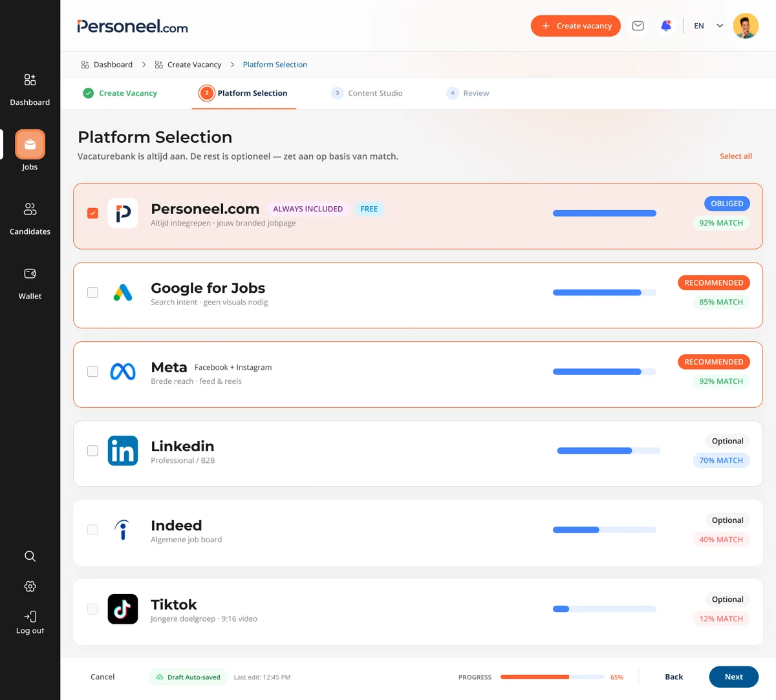Select the Platform Selection step tab
This screenshot has height=700, width=776.
click(244, 93)
